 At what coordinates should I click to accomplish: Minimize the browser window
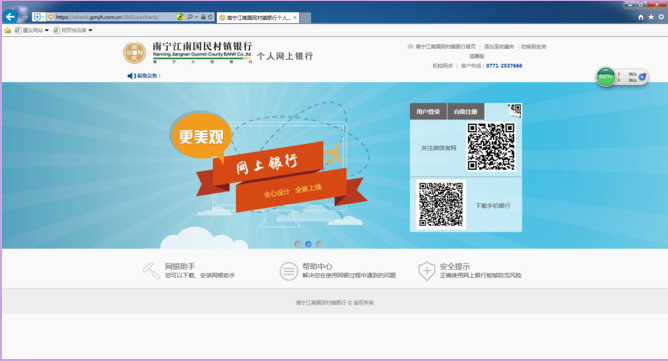coord(631,5)
